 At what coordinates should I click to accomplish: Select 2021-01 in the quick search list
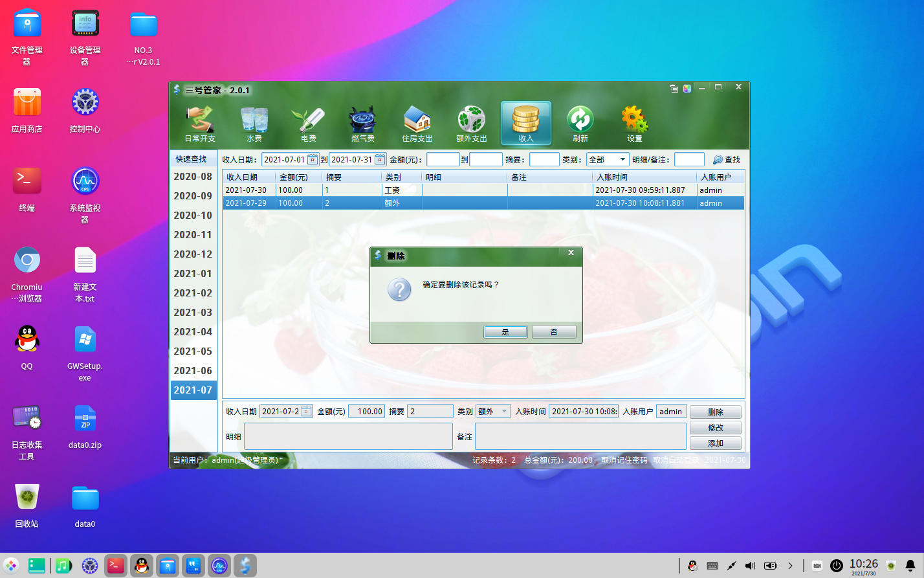(x=193, y=274)
